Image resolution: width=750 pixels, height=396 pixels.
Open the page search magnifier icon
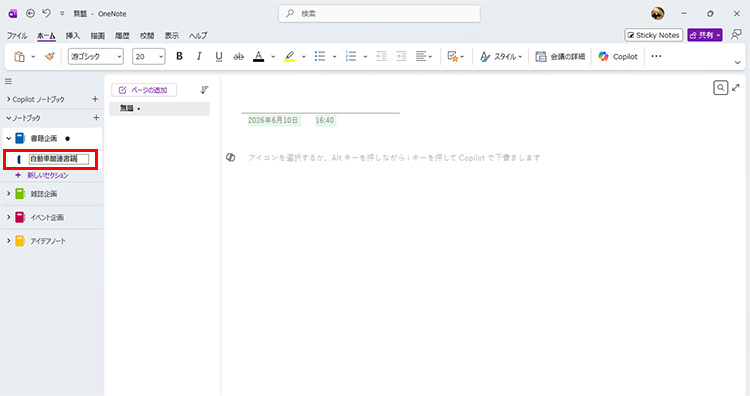coord(720,88)
